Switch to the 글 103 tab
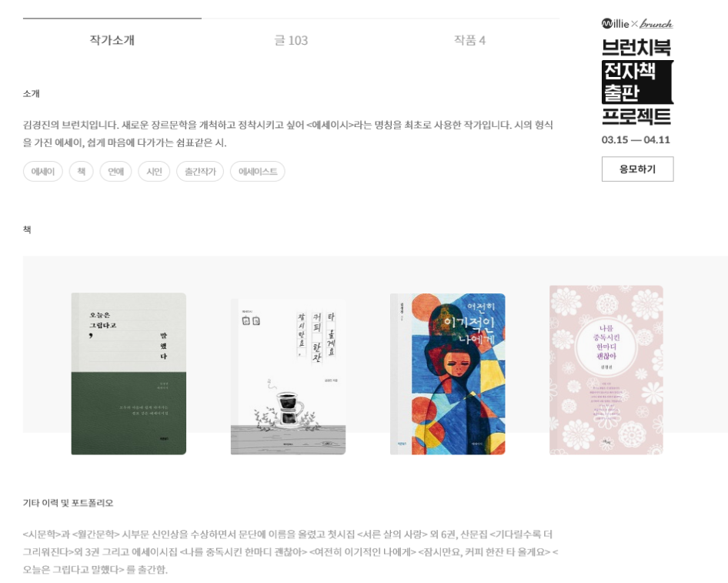Screen dimensions: 728x583 pos(291,40)
